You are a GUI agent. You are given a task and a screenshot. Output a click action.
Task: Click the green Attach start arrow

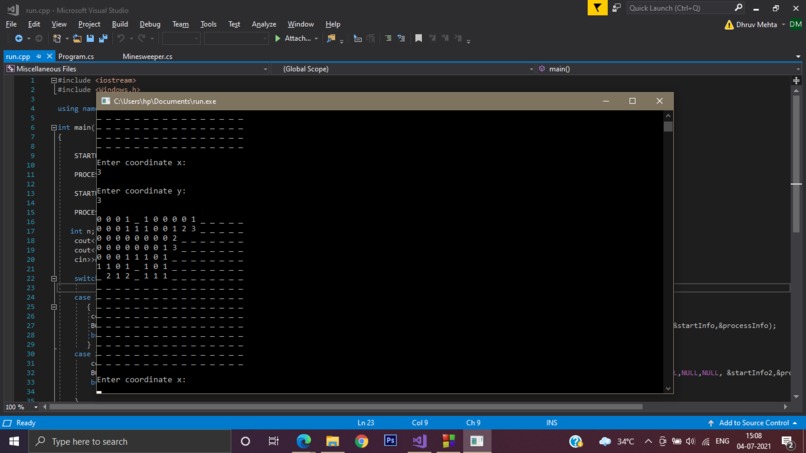pyautogui.click(x=278, y=39)
